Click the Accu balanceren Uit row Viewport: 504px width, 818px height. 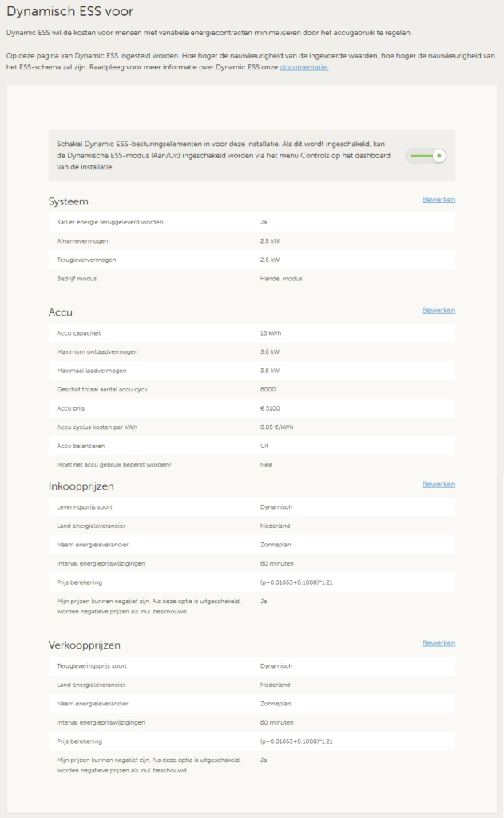pyautogui.click(x=252, y=446)
